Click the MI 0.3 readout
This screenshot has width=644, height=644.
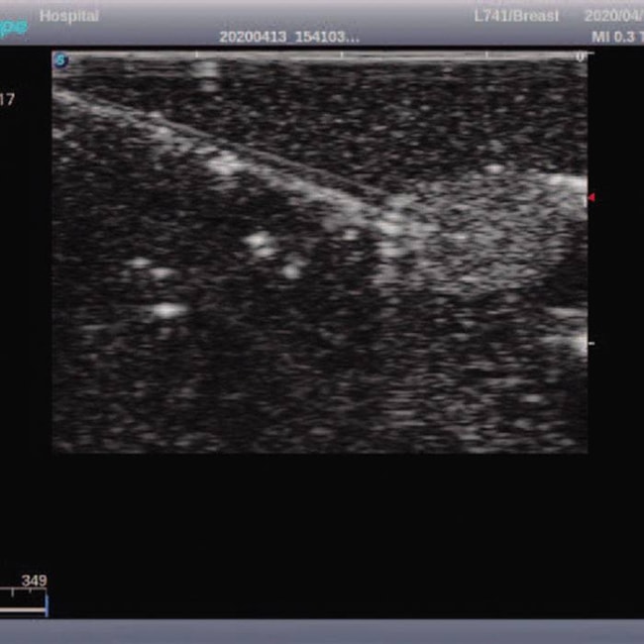click(x=616, y=37)
